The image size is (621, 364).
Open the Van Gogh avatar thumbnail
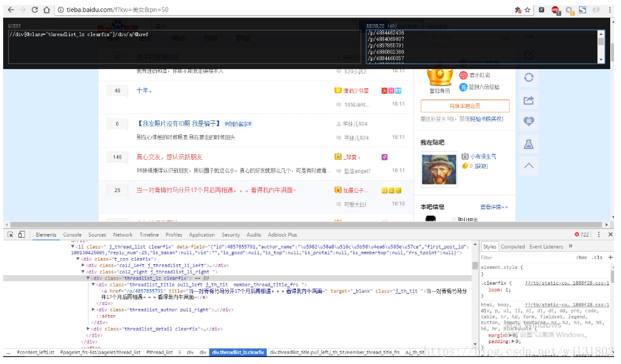[x=439, y=170]
